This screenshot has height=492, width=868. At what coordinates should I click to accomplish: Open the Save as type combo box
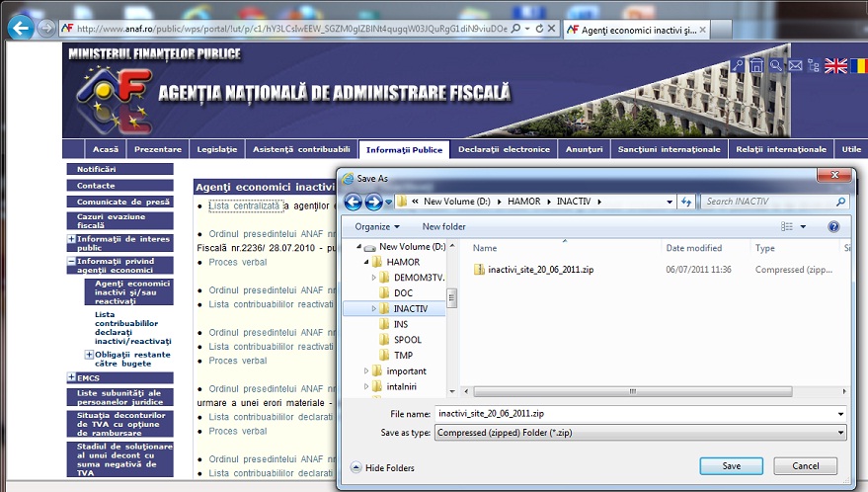point(641,433)
